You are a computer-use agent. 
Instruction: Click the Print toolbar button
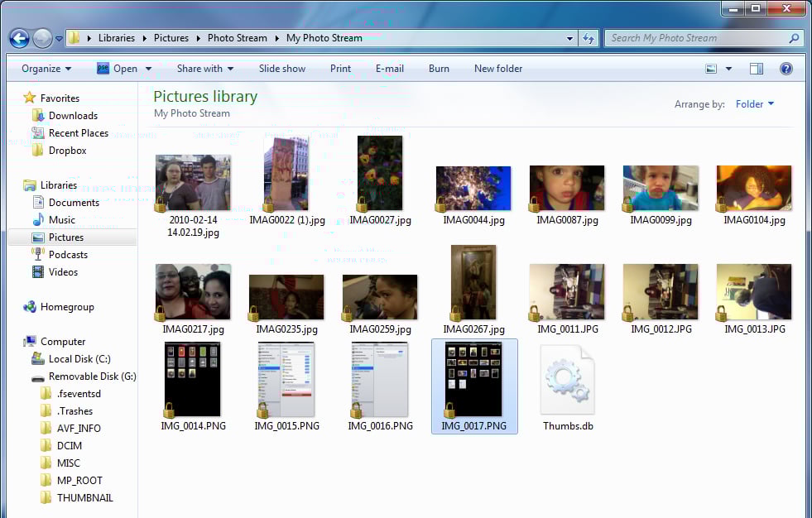coord(341,69)
